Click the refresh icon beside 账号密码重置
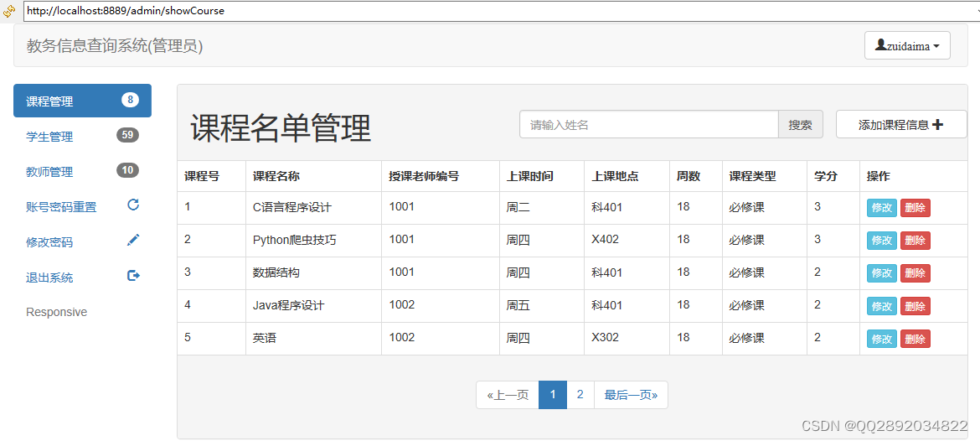Viewport: 980px width, 441px height. (x=133, y=205)
